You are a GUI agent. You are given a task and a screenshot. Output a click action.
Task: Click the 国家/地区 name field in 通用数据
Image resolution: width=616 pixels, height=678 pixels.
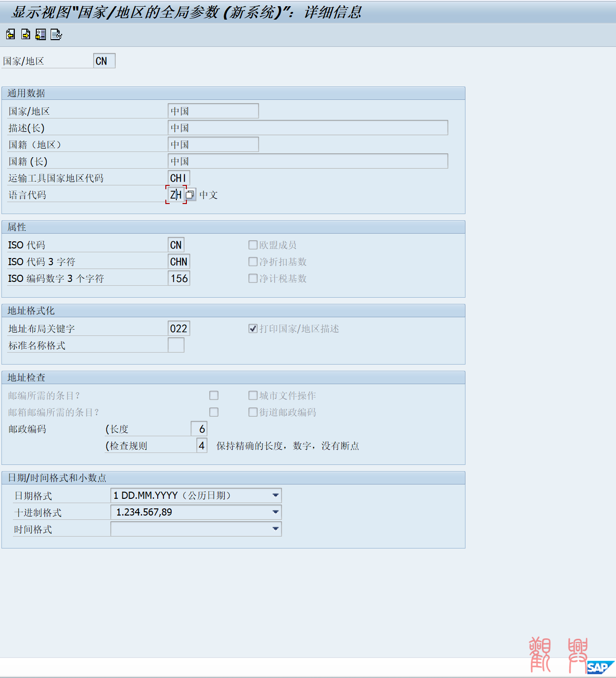click(x=213, y=111)
